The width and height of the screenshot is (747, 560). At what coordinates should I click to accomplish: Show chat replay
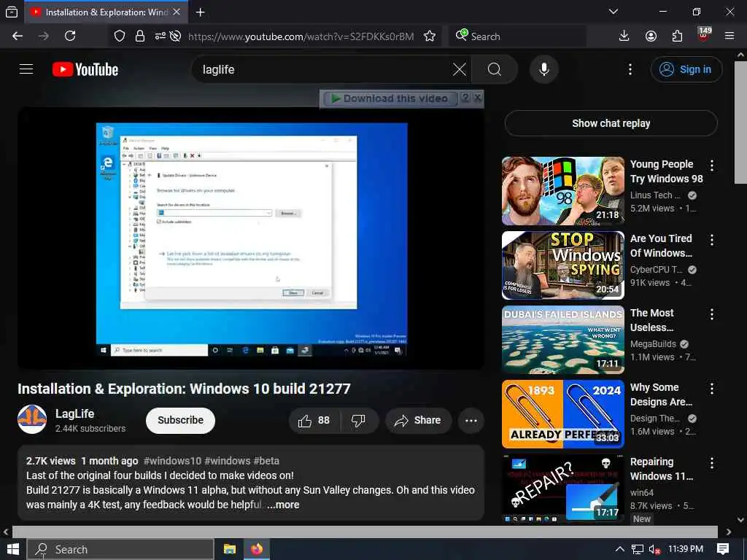pos(611,123)
